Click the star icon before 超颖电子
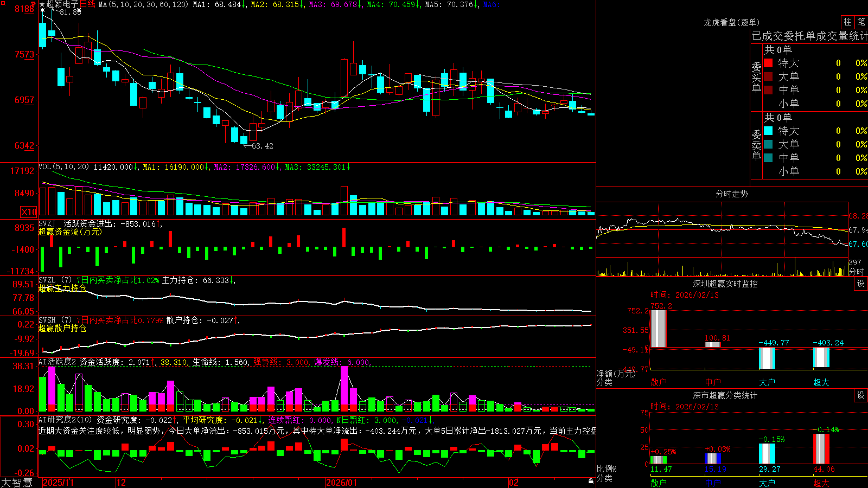Viewport: 868px width, 488px height. [x=42, y=4]
